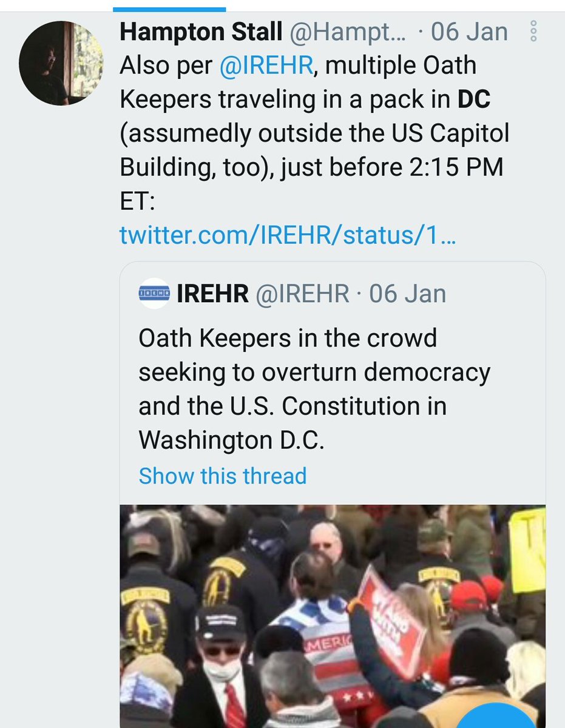565x728 pixels.
Task: Click Show this thread
Action: [x=222, y=476]
